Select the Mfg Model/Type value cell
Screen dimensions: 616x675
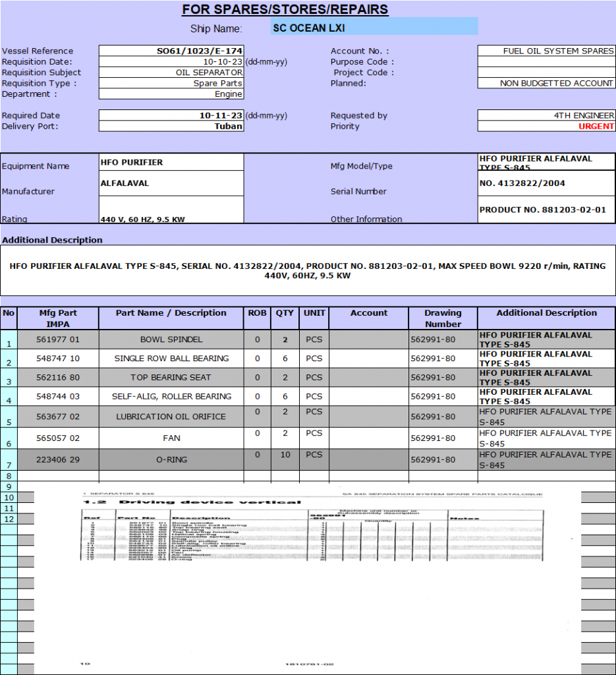tap(546, 162)
